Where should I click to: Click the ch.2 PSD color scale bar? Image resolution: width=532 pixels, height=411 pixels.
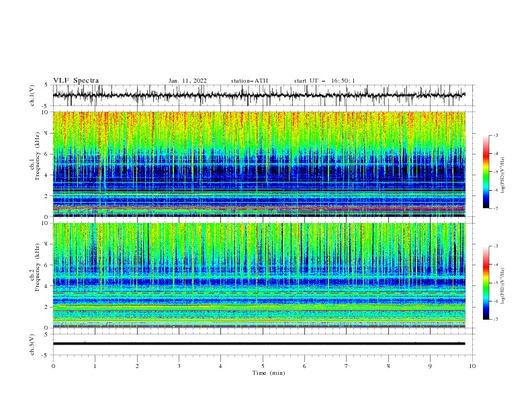(486, 283)
